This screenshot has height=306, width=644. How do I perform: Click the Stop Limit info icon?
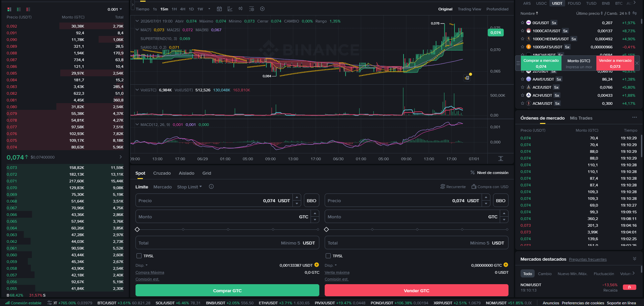(x=211, y=186)
